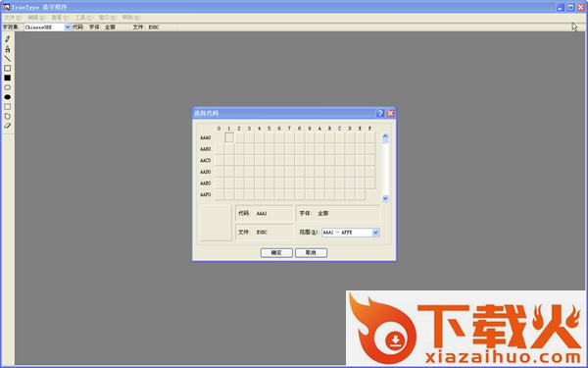Select the Rectangular Selection tool

point(8,107)
